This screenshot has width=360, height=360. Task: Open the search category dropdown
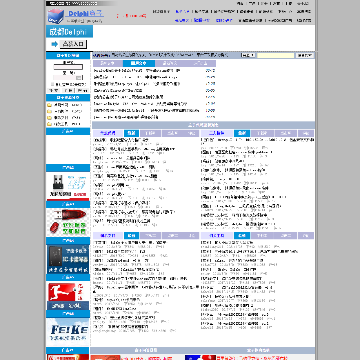(248, 55)
